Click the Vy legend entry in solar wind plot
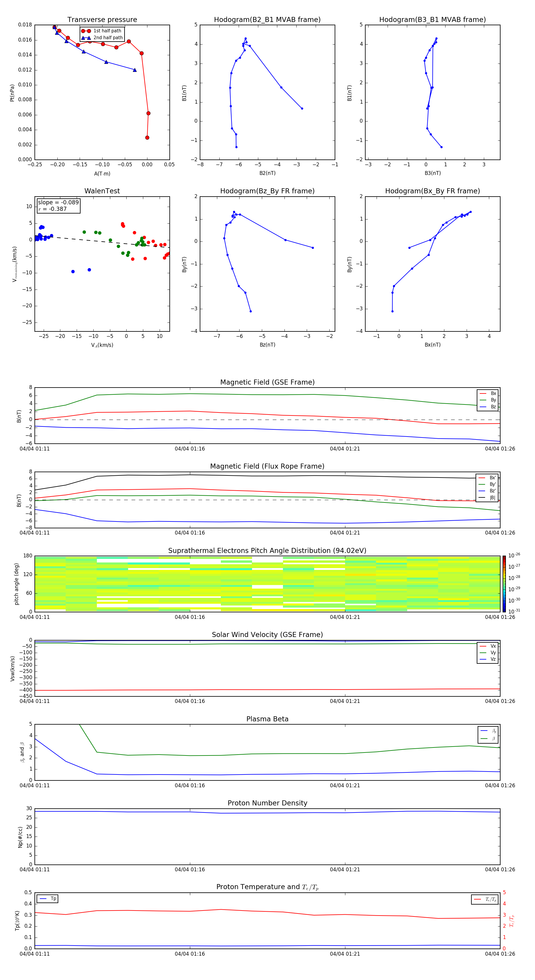This screenshot has width=535, height=980. pyautogui.click(x=488, y=653)
